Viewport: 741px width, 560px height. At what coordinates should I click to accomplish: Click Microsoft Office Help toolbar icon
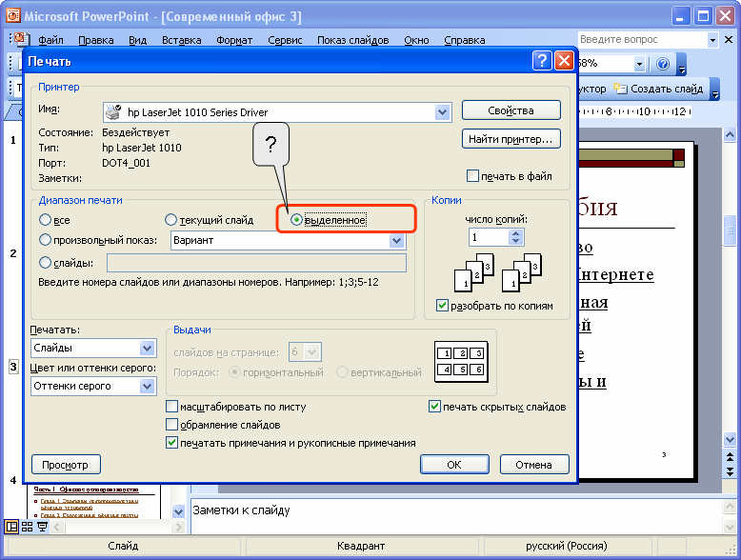coord(663,64)
